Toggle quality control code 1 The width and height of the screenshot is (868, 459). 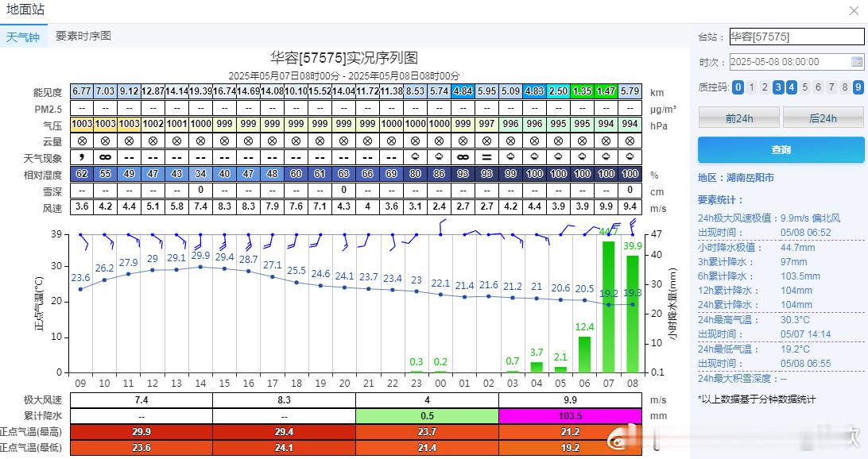point(751,87)
